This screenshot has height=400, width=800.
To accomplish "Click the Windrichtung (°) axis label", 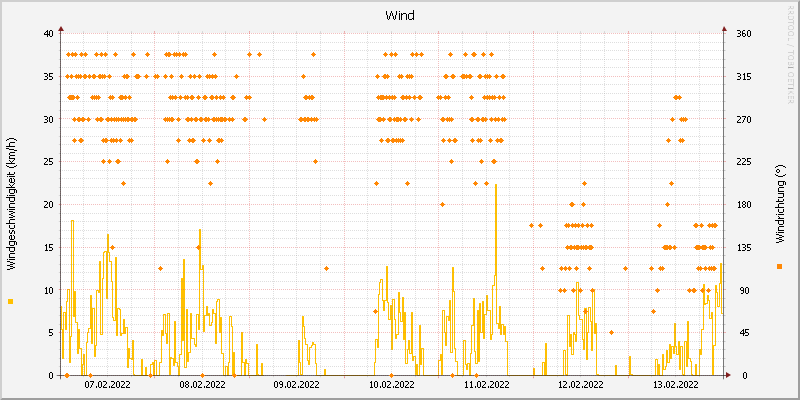I will pos(779,204).
